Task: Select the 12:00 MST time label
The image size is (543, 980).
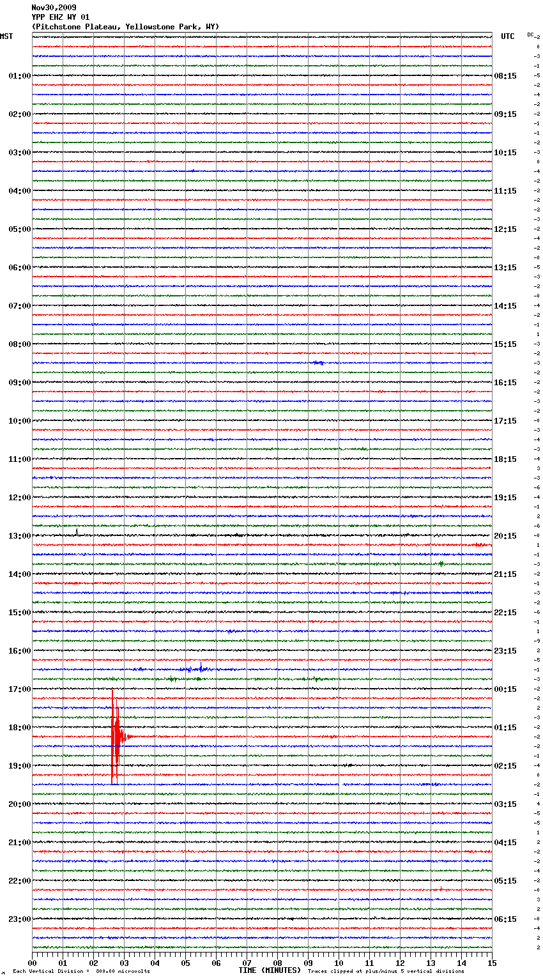Action: (x=20, y=498)
